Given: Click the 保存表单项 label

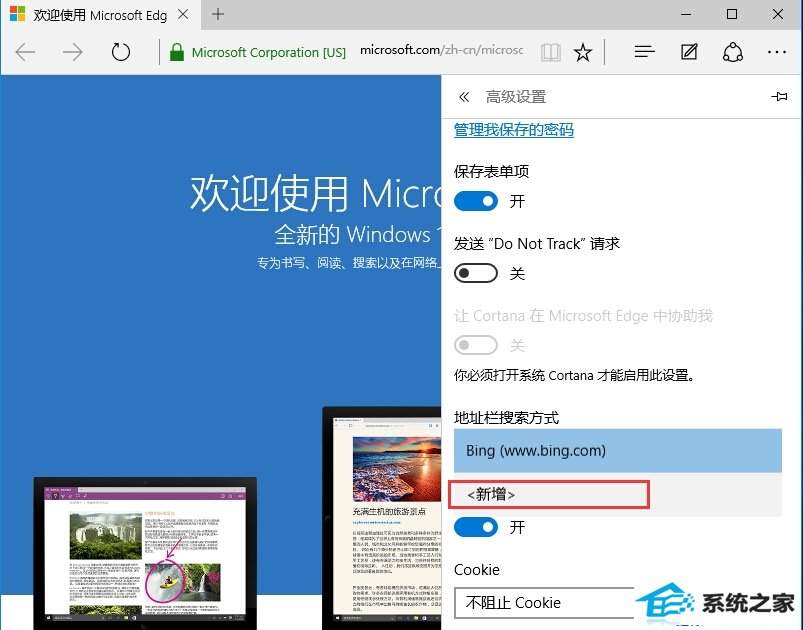Looking at the screenshot, I should [492, 172].
